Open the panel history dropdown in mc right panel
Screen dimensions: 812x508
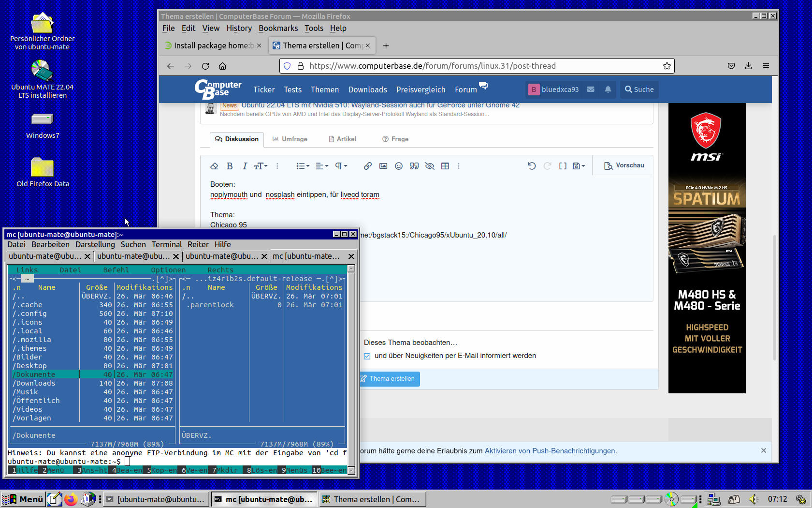click(x=332, y=279)
